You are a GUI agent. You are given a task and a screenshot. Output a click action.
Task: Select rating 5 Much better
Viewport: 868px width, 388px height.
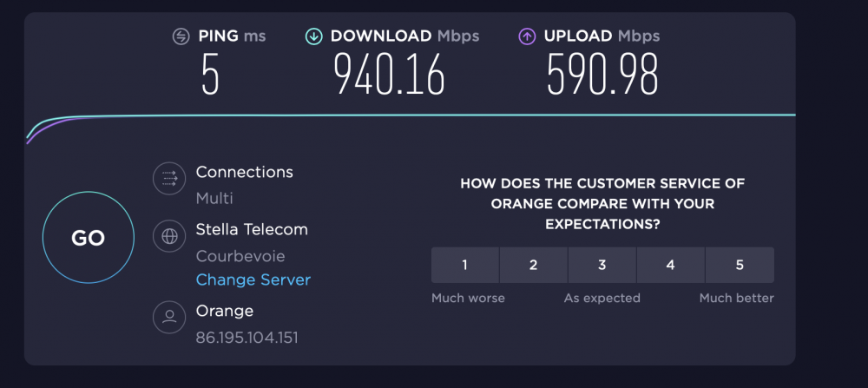(740, 265)
